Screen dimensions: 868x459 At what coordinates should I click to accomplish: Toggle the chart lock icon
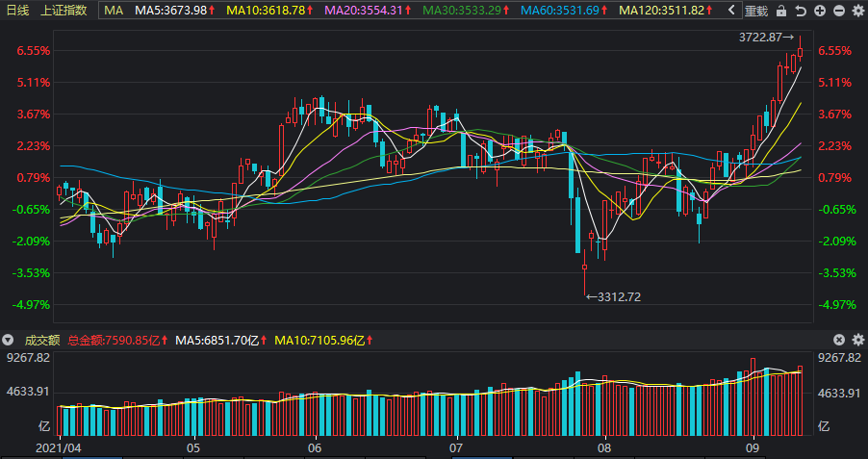click(x=781, y=11)
